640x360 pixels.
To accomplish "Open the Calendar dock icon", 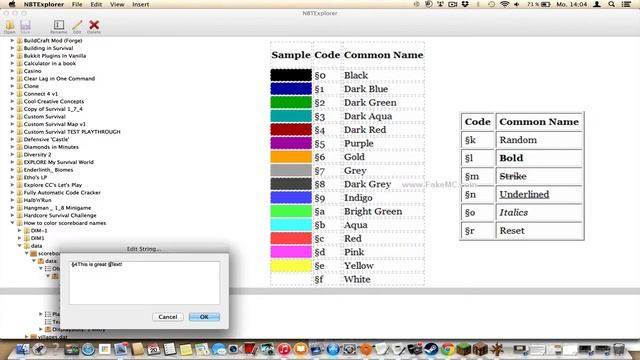I will (153, 349).
